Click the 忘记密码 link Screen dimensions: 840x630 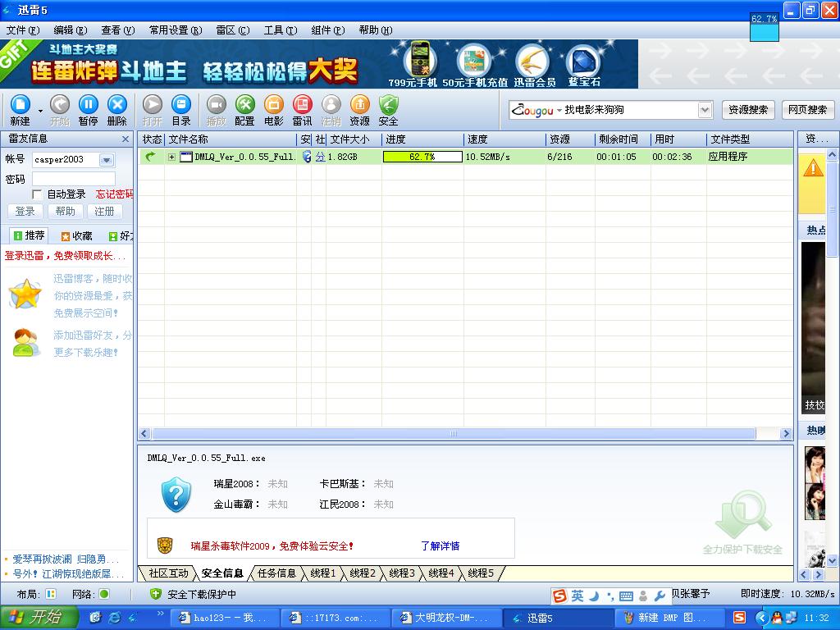(x=114, y=194)
